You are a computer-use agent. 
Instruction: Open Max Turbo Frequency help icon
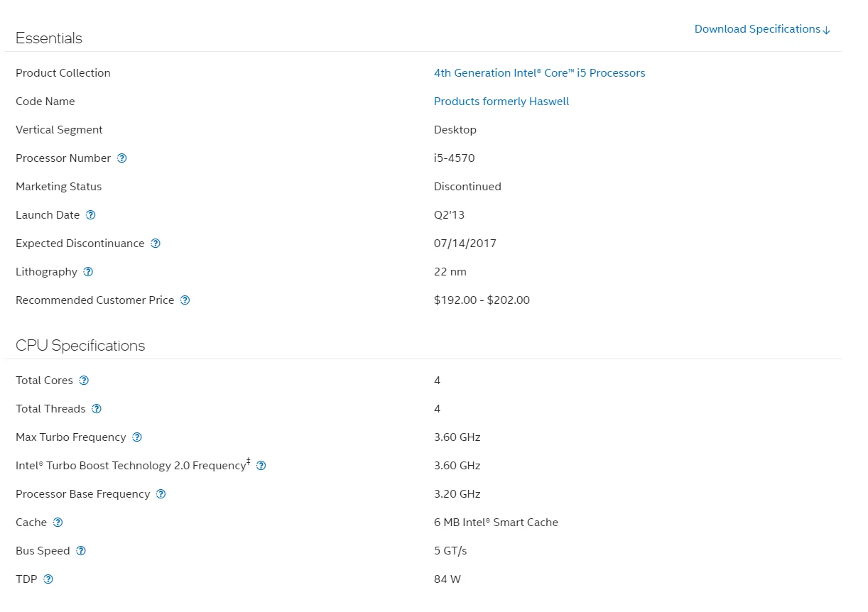pyautogui.click(x=137, y=437)
